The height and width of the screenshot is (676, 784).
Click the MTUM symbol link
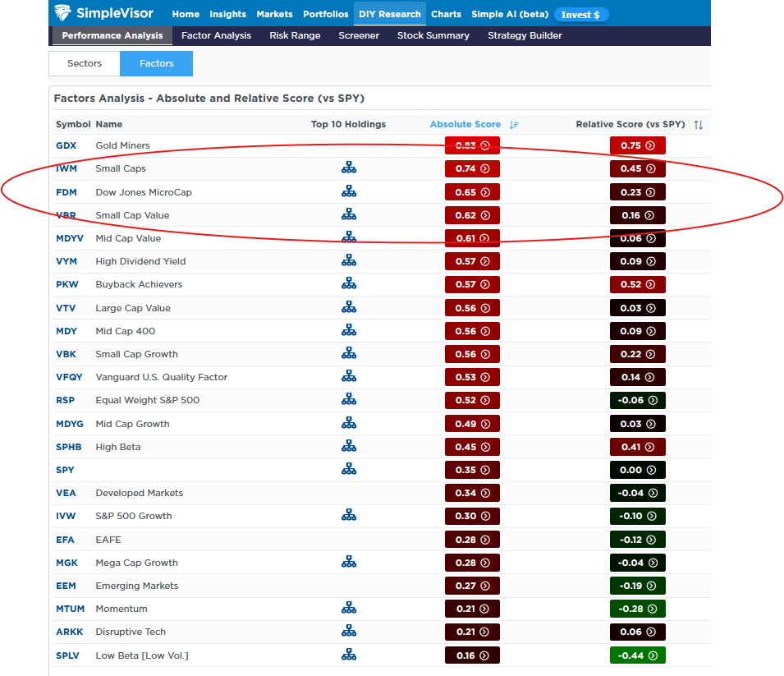69,609
